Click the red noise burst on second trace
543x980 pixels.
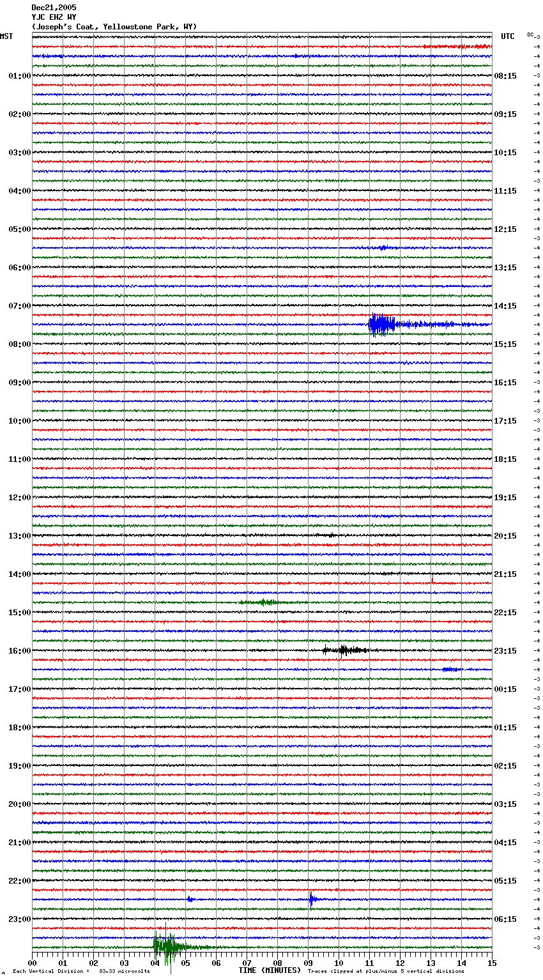pos(459,46)
